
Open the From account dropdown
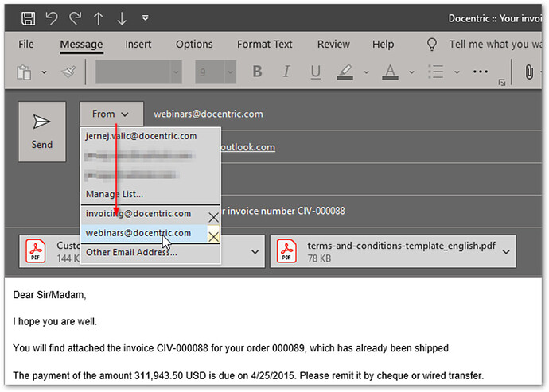click(111, 114)
